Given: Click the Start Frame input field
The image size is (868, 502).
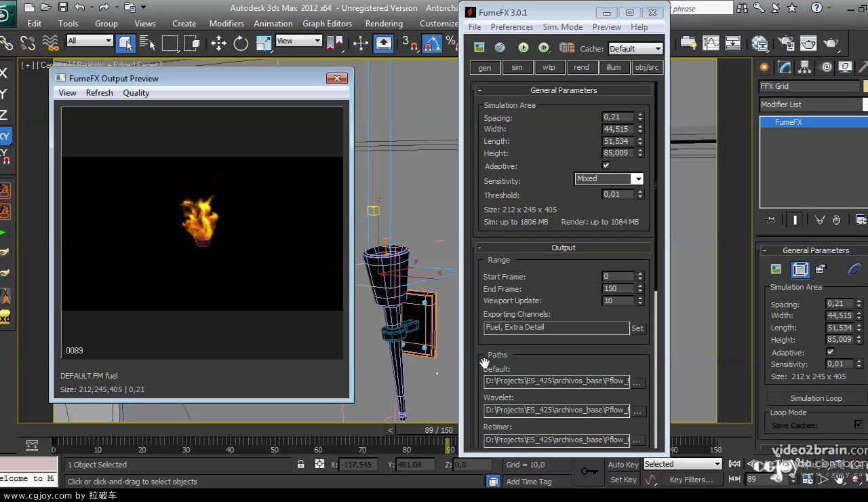Looking at the screenshot, I should (x=618, y=276).
